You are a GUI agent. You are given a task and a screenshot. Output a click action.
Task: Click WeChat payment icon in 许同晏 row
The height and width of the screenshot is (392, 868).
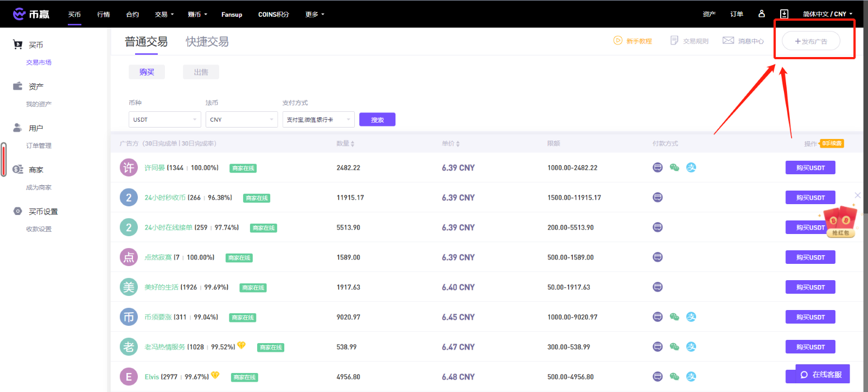[x=674, y=168]
